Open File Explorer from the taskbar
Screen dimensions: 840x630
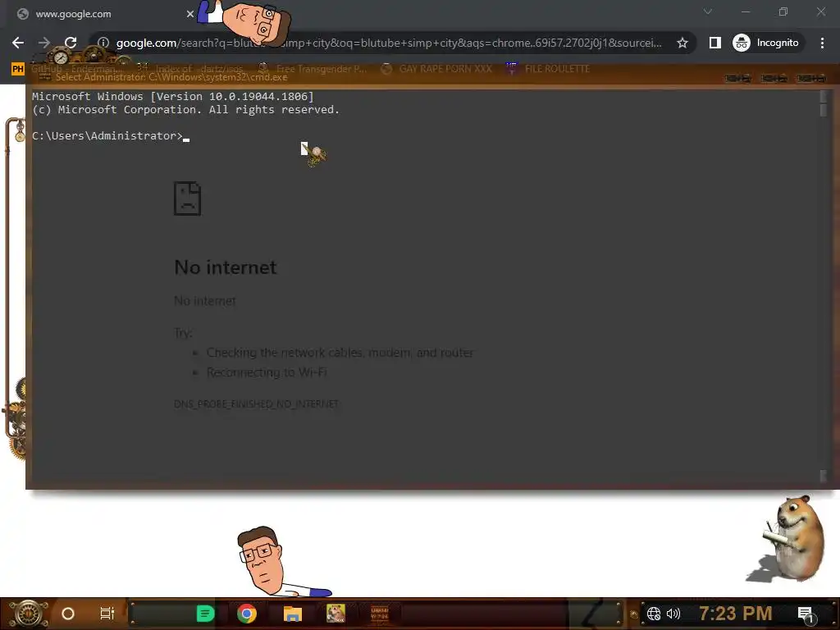[x=293, y=614]
